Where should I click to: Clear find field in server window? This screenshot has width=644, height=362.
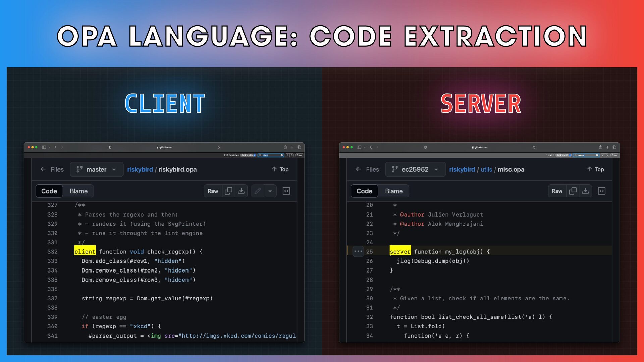point(597,155)
